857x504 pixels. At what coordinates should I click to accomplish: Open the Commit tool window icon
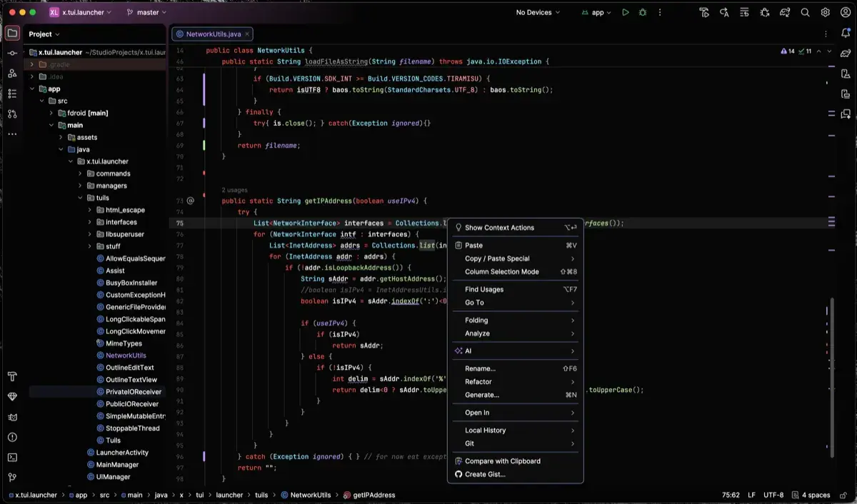pyautogui.click(x=12, y=54)
